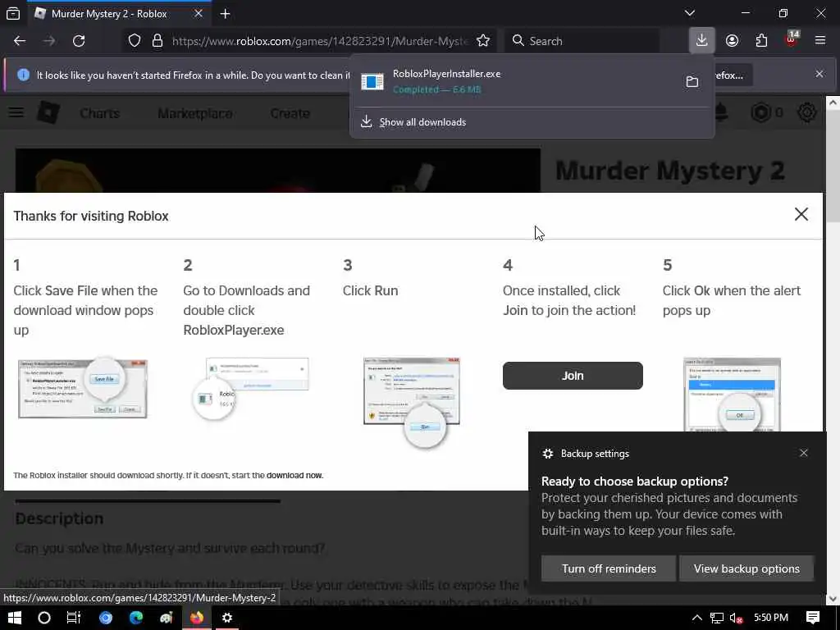Open Settings app on taskbar
The height and width of the screenshot is (630, 840).
(227, 618)
